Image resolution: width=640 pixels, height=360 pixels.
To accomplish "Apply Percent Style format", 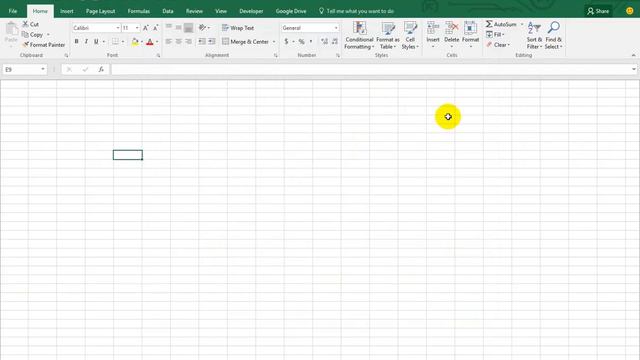I will 301,42.
